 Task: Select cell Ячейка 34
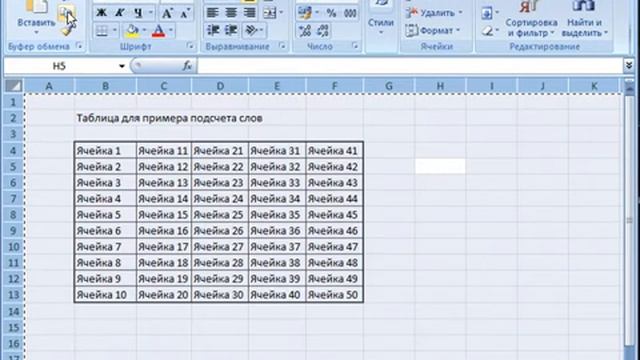point(277,199)
